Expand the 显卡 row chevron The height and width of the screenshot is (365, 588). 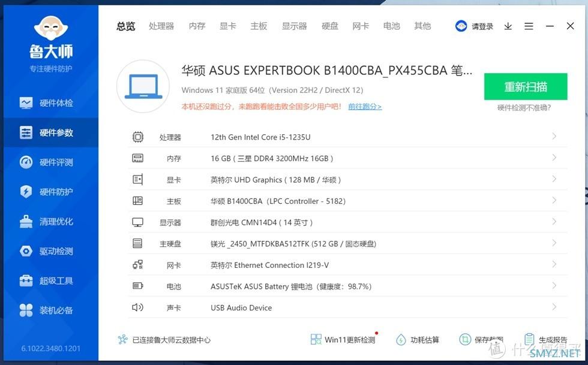coord(554,179)
